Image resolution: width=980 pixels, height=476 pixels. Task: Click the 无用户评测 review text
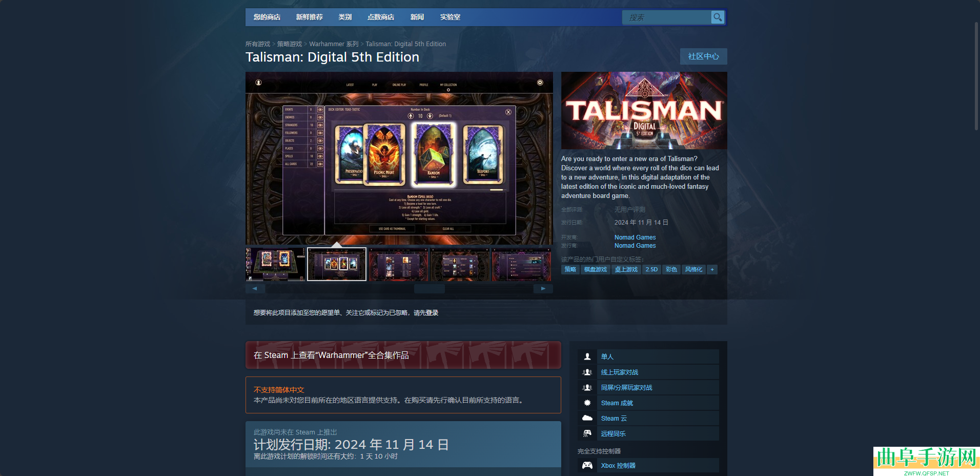630,210
